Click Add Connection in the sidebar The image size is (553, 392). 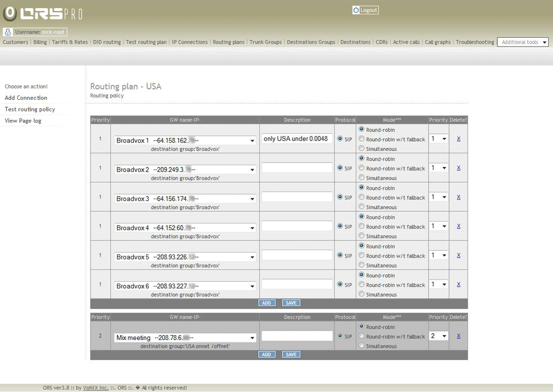click(26, 98)
